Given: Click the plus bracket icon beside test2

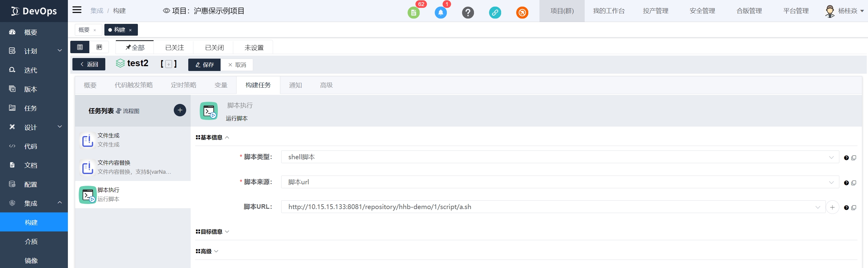Looking at the screenshot, I should [169, 64].
